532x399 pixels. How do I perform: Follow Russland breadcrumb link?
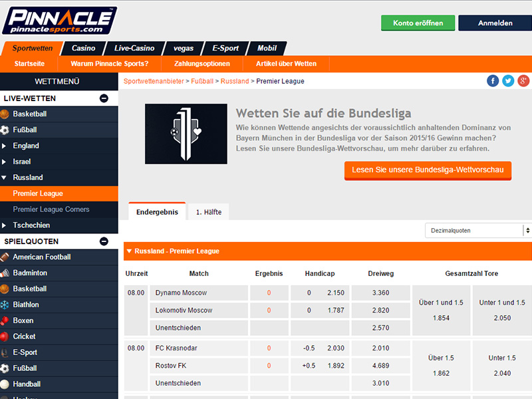point(235,81)
